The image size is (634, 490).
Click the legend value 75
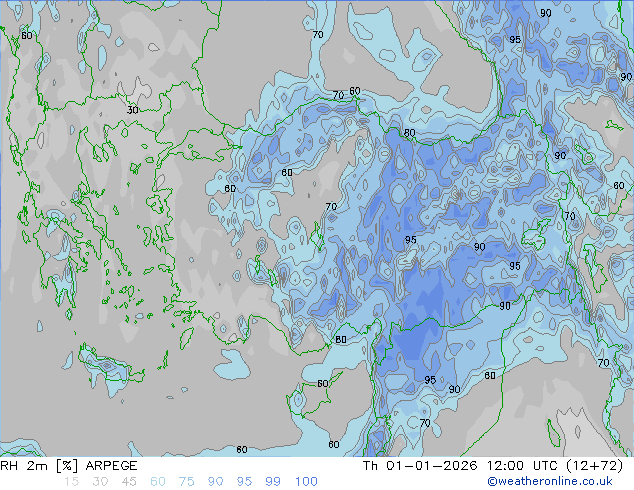tap(186, 482)
